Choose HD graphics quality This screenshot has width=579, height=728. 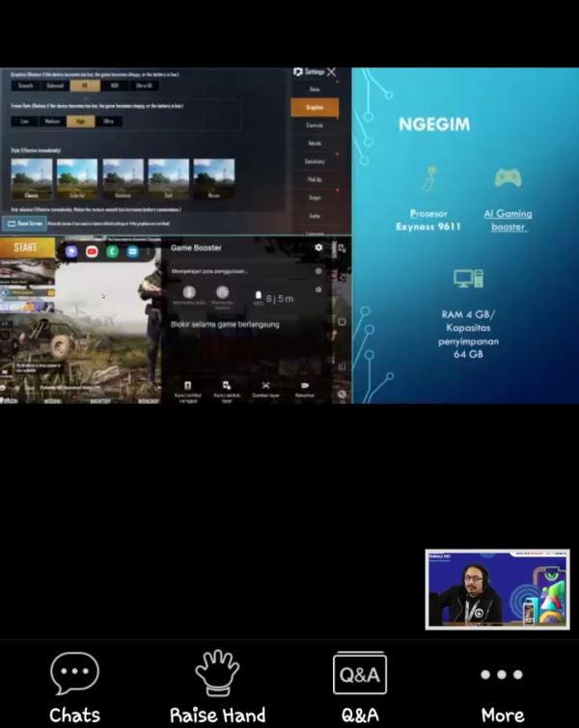point(85,86)
